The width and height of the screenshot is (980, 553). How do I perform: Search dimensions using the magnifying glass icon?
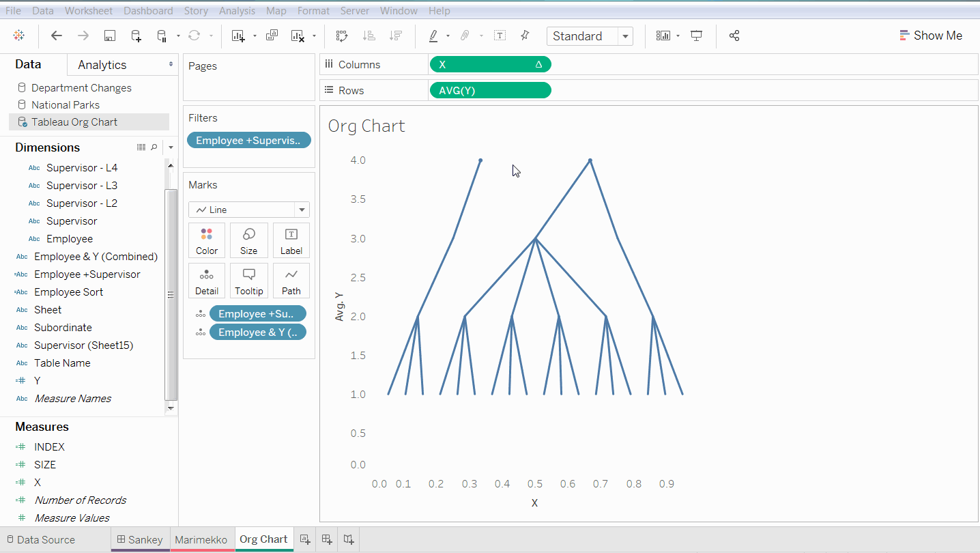154,147
